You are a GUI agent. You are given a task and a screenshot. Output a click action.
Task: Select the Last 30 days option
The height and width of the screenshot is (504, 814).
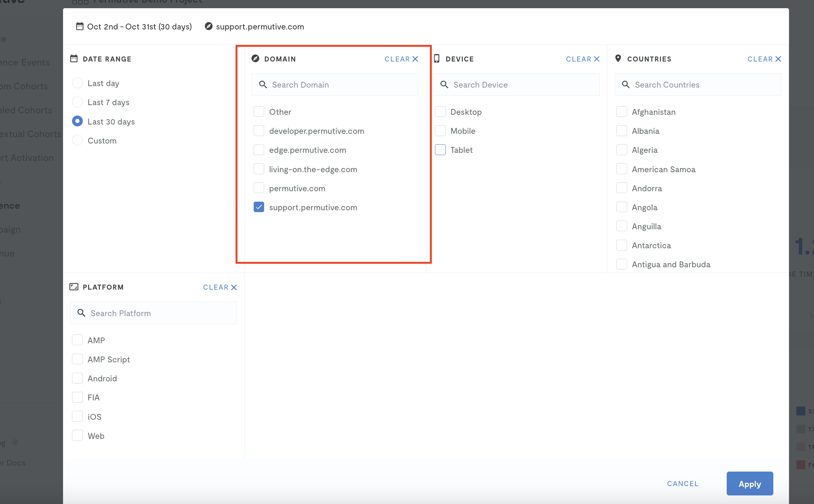tap(77, 121)
